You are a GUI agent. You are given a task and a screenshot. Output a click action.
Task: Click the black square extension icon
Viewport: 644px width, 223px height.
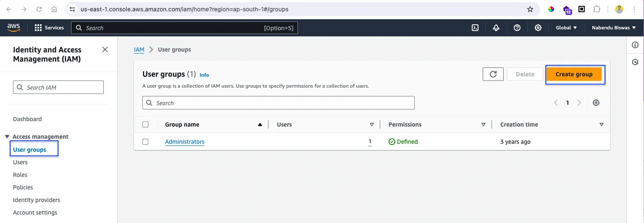(x=582, y=9)
